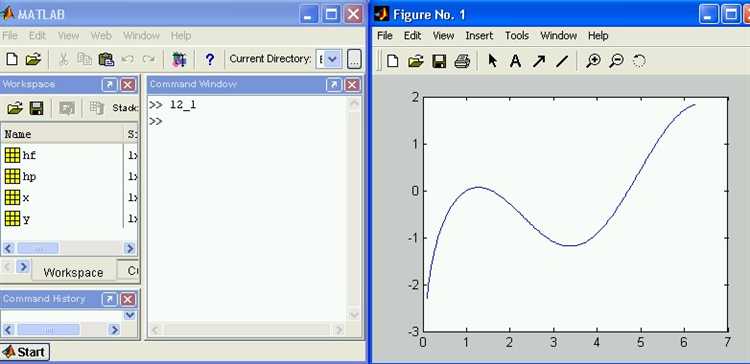Save the figure with floppy icon
Image resolution: width=750 pixels, height=364 pixels.
click(439, 61)
